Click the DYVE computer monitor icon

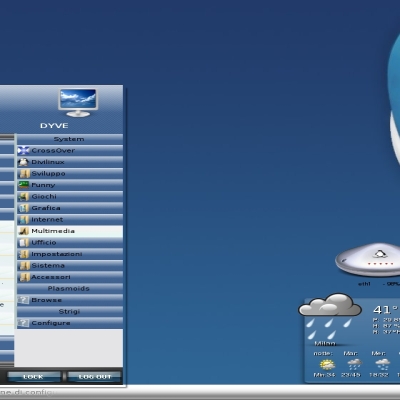[78, 103]
